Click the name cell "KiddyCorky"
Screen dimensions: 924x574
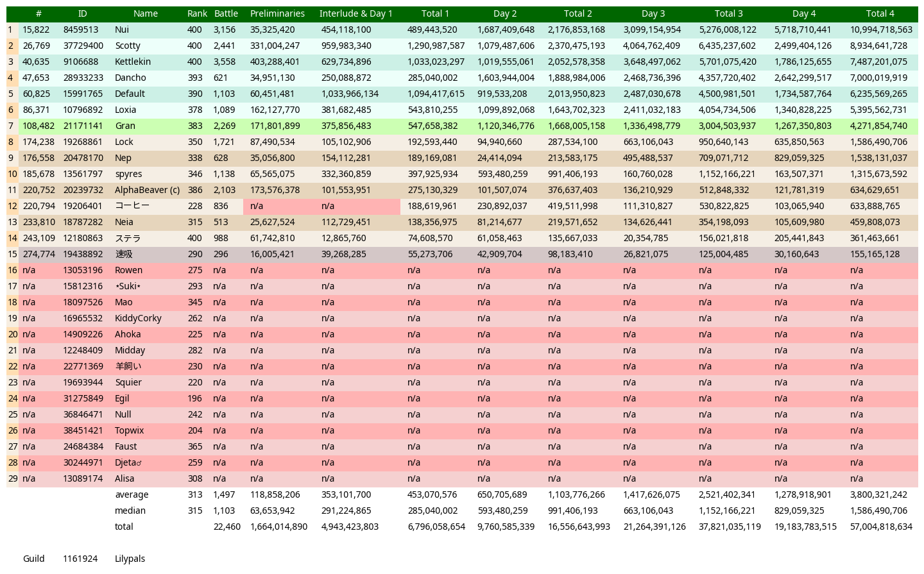tap(139, 318)
